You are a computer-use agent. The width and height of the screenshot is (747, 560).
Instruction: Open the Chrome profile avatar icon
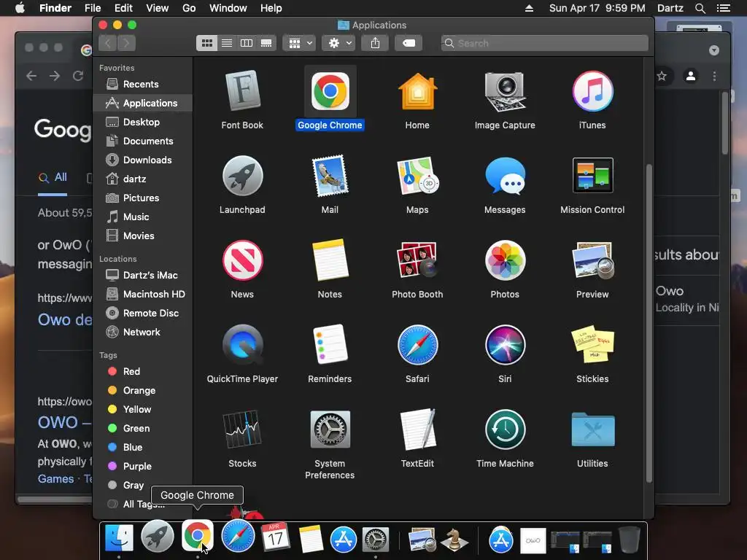pyautogui.click(x=690, y=76)
